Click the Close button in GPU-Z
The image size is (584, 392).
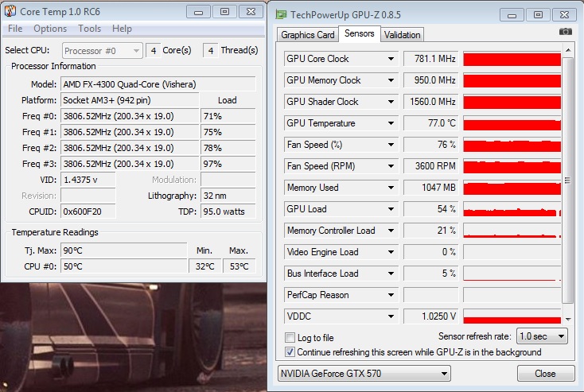(x=545, y=374)
